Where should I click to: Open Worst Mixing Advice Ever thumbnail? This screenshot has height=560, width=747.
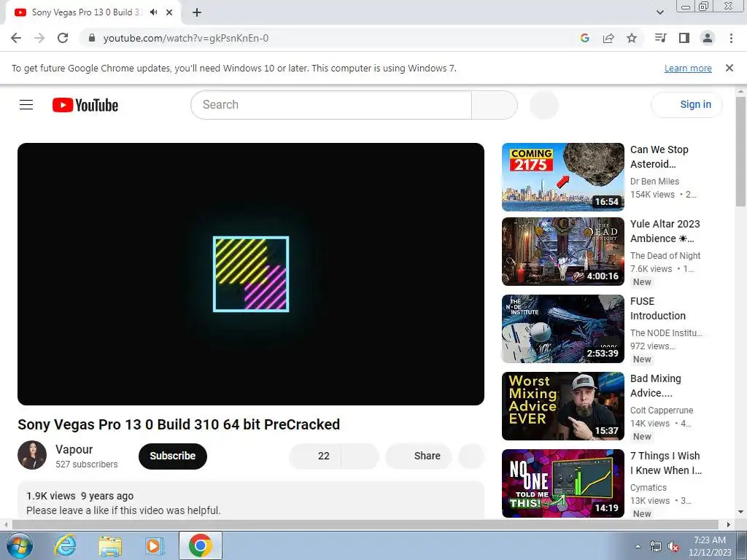(563, 406)
